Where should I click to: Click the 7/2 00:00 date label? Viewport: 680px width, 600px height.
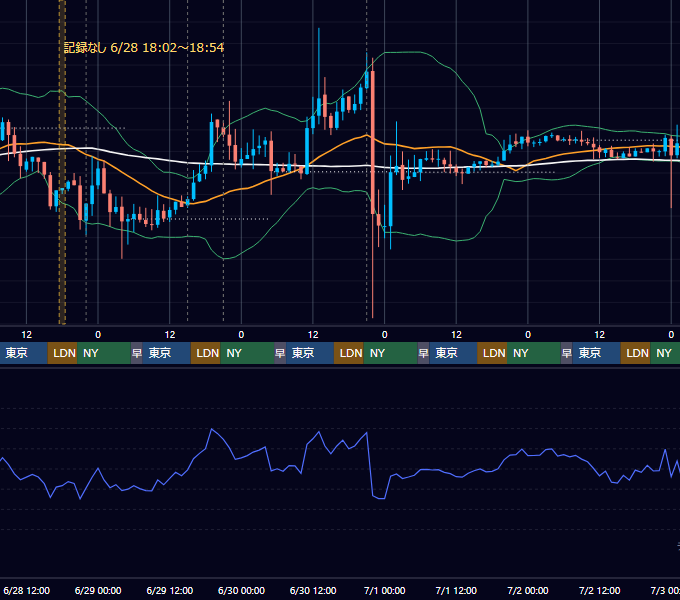(528, 590)
